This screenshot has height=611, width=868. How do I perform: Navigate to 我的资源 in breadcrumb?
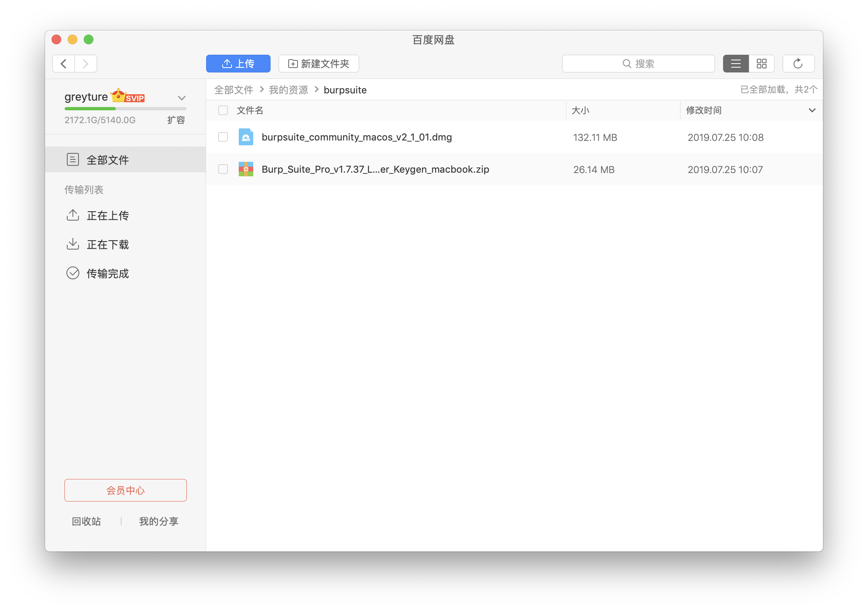pos(288,90)
